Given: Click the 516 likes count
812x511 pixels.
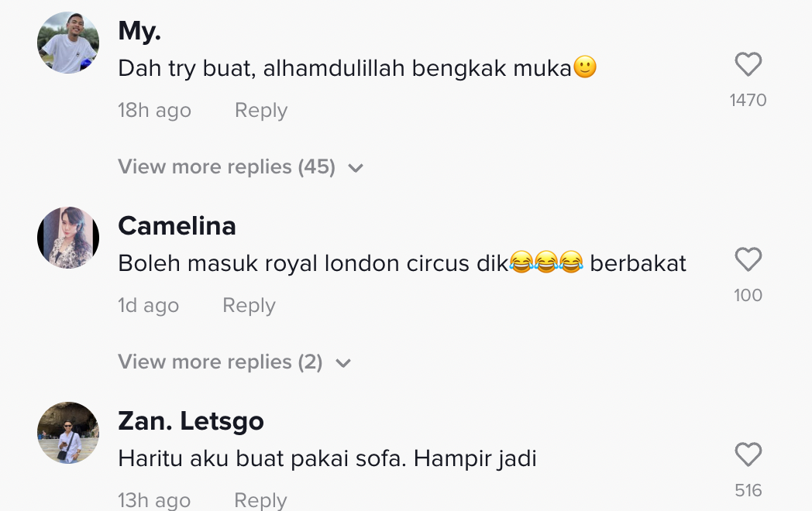Looking at the screenshot, I should 748,491.
